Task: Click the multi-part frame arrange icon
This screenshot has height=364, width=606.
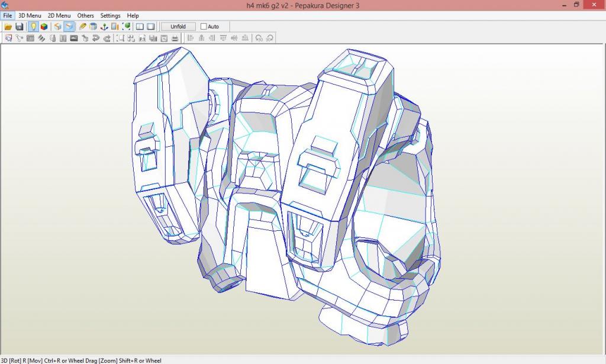Action: 131,38
